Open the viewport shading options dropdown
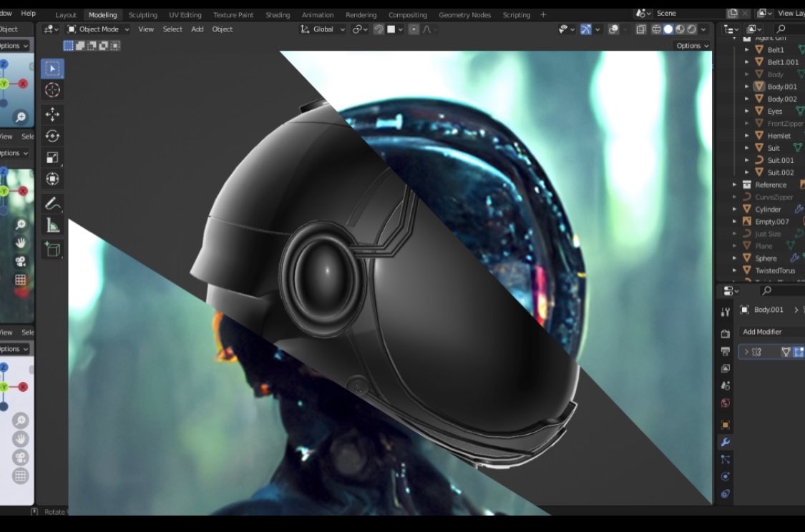Screen dimensions: 805x532 [x=703, y=29]
